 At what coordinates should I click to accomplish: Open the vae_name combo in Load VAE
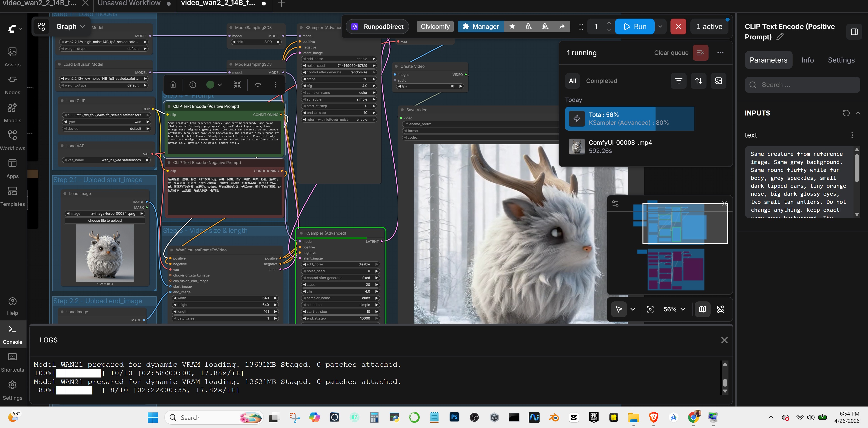click(106, 160)
